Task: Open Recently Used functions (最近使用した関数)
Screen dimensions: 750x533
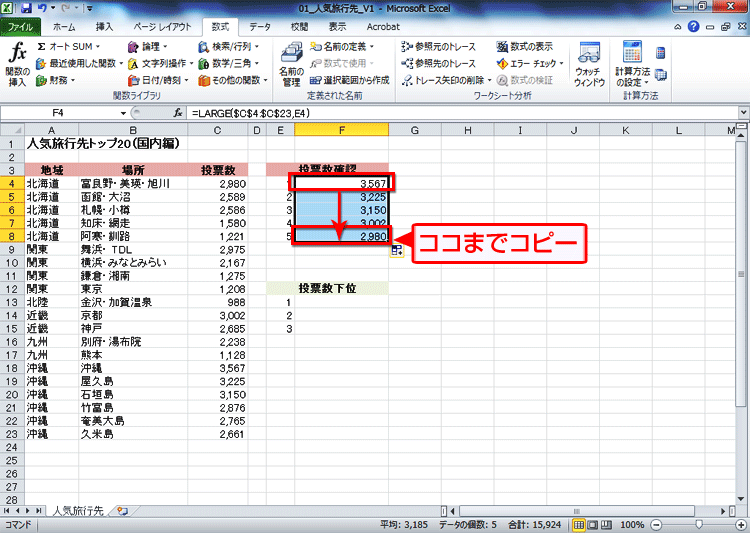Action: click(x=79, y=63)
